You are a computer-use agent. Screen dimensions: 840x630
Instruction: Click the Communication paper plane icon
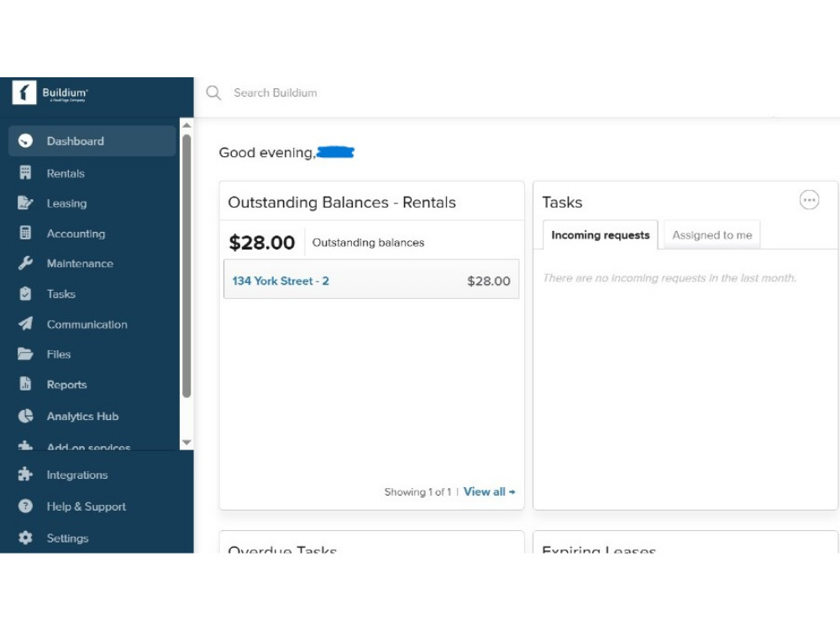(25, 323)
